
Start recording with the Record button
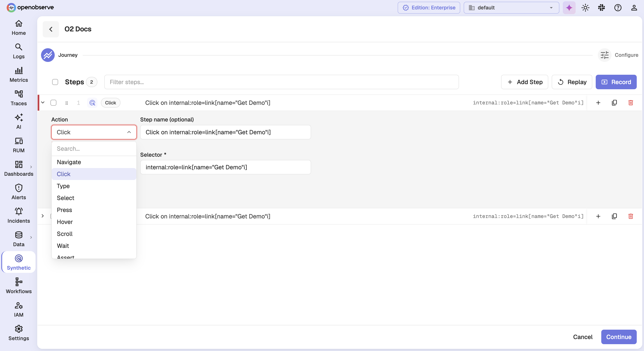[616, 82]
